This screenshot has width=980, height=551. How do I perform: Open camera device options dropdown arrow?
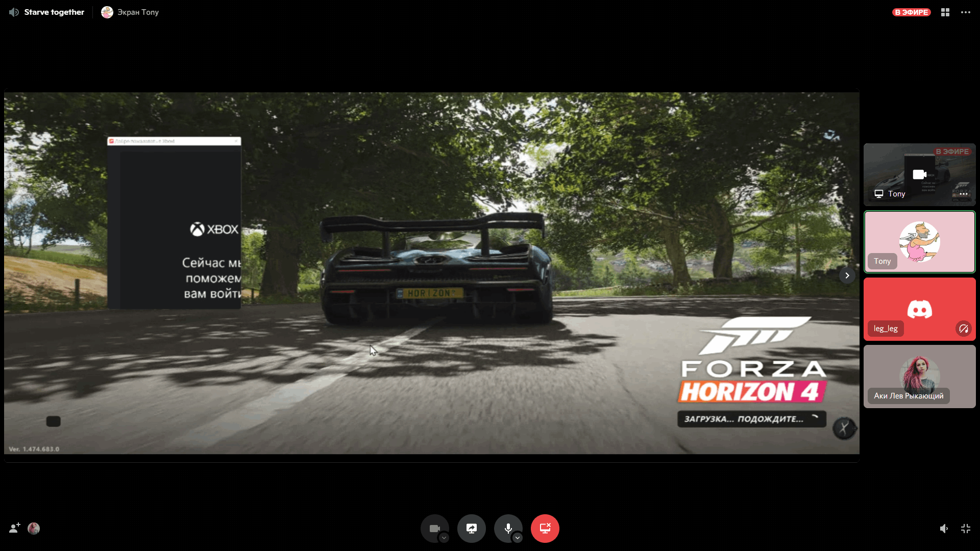click(x=444, y=538)
